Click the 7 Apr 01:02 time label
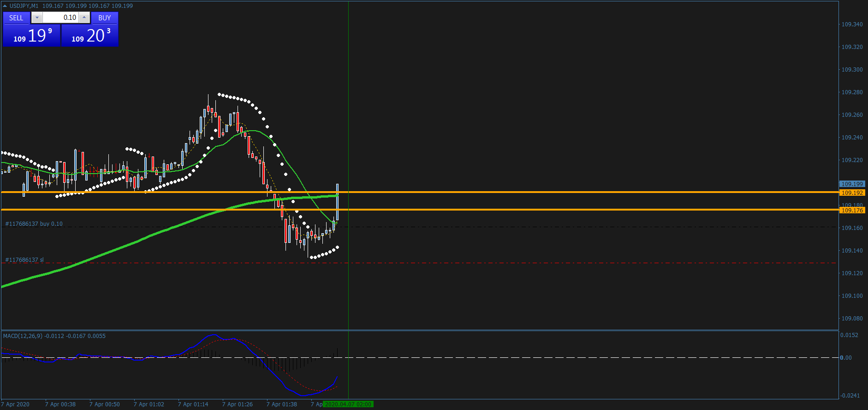The width and height of the screenshot is (868, 410). pos(149,404)
